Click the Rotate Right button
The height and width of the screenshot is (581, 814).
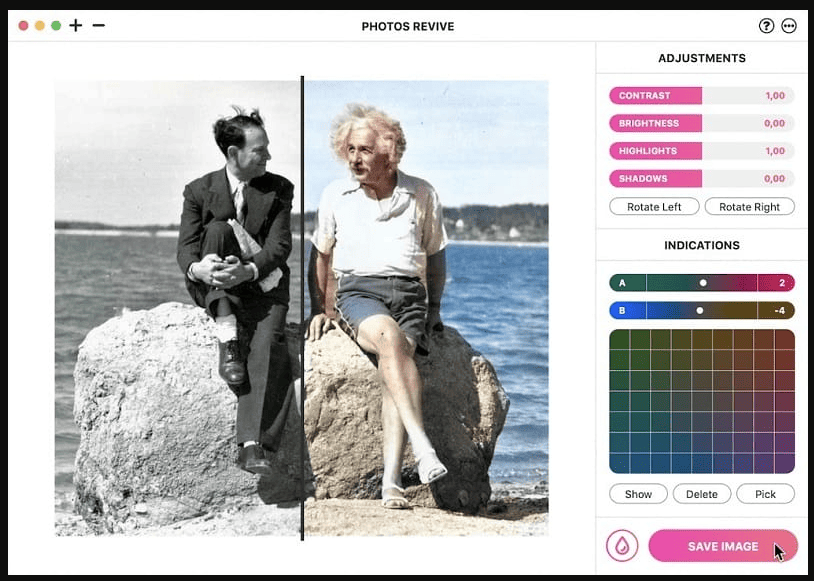coord(750,207)
